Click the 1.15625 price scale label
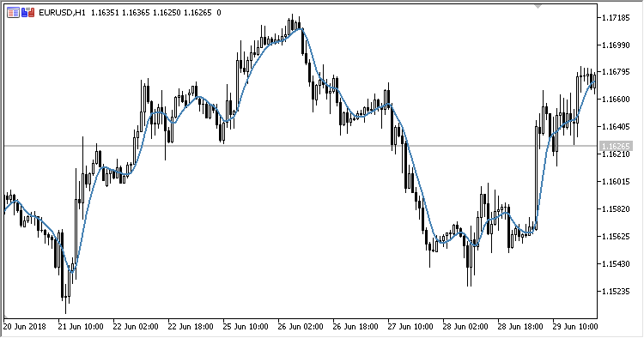 point(616,236)
